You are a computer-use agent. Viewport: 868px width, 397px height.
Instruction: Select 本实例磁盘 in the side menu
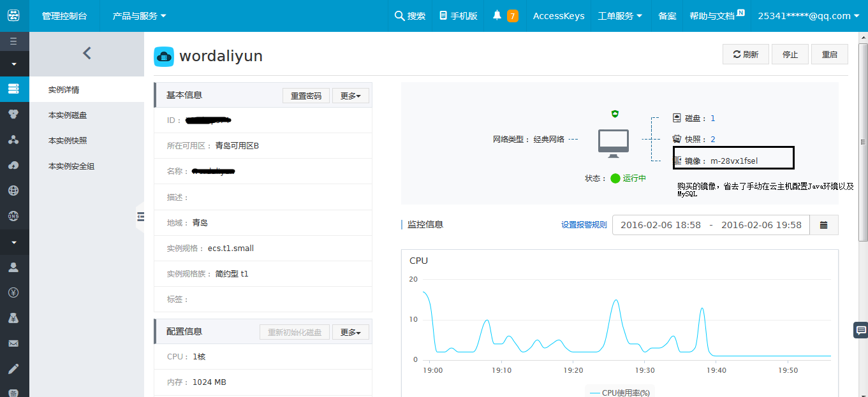(87, 115)
